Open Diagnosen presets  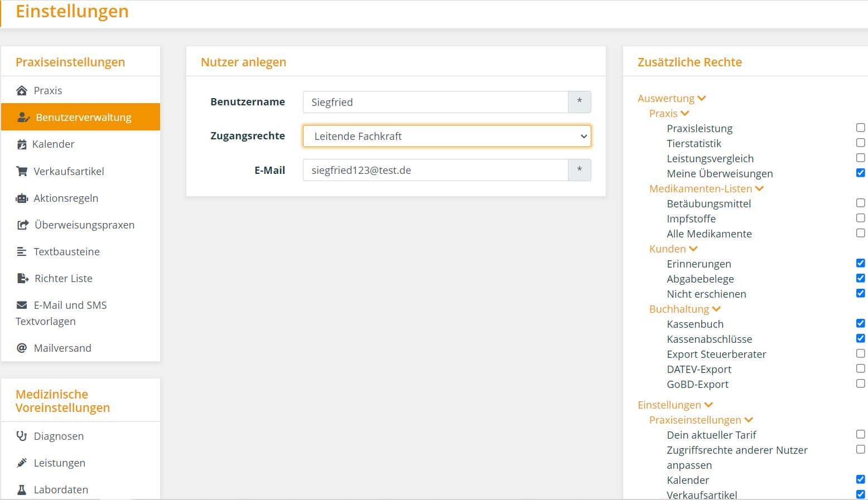[x=80, y=436]
